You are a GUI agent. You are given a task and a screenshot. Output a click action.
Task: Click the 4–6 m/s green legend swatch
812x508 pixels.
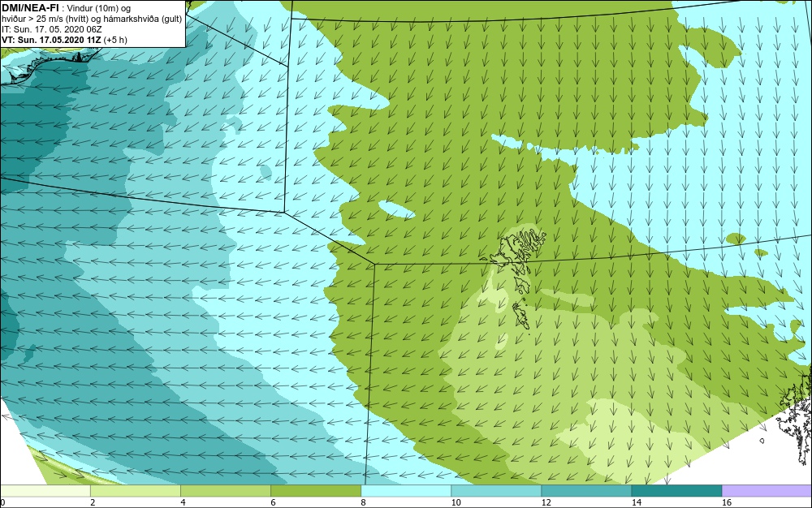coord(225,491)
